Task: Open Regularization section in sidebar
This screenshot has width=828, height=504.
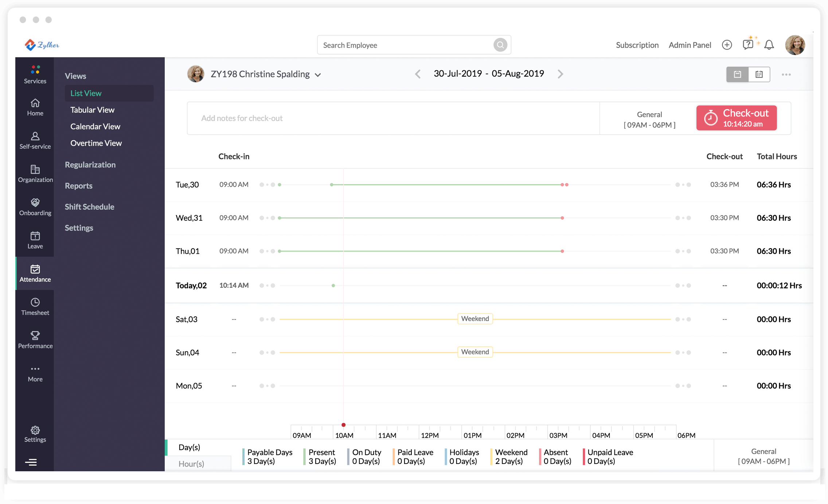Action: point(90,164)
